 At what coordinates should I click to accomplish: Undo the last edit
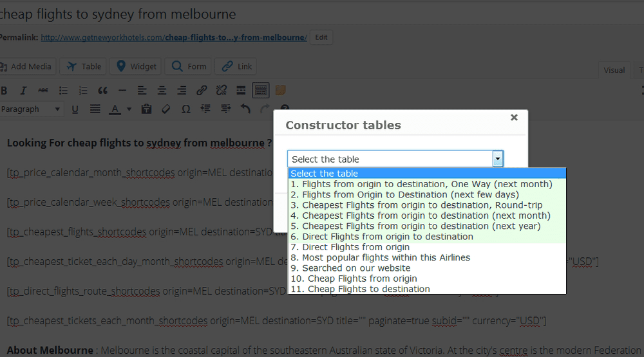245,109
